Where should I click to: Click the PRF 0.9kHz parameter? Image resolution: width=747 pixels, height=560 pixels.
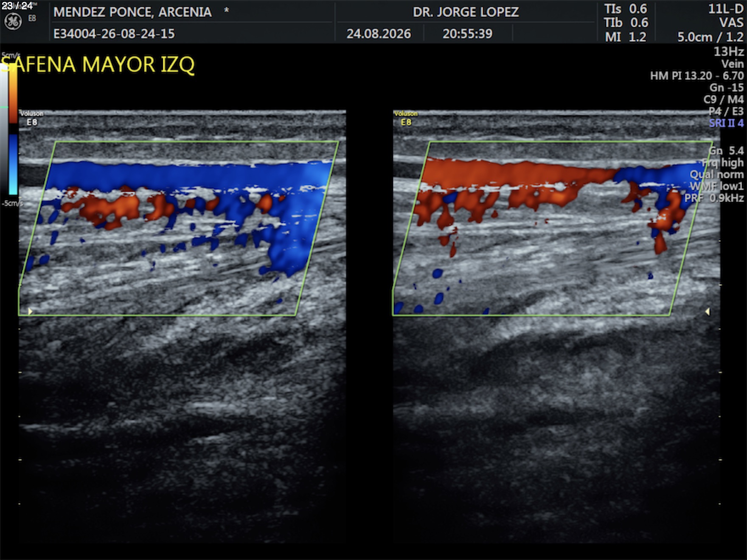point(714,198)
